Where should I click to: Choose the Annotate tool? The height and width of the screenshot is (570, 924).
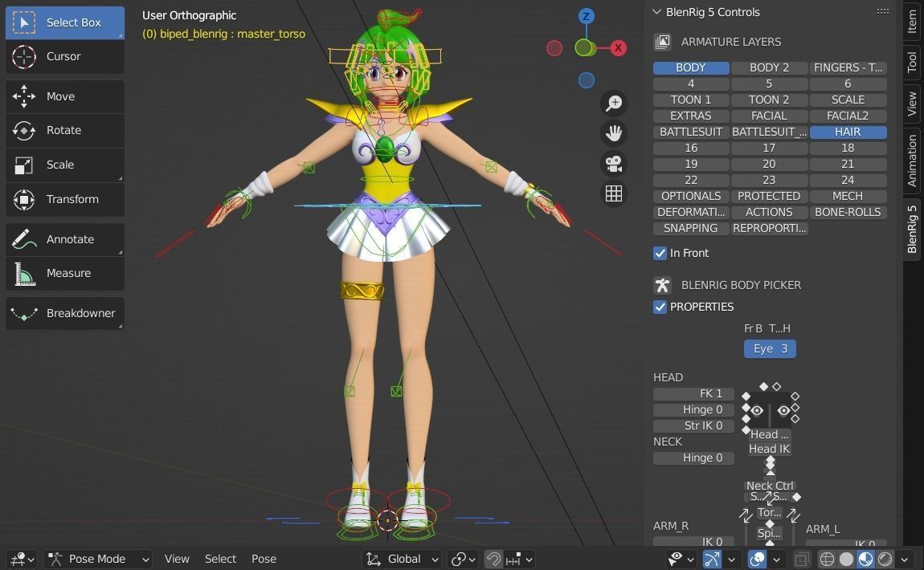tap(65, 239)
